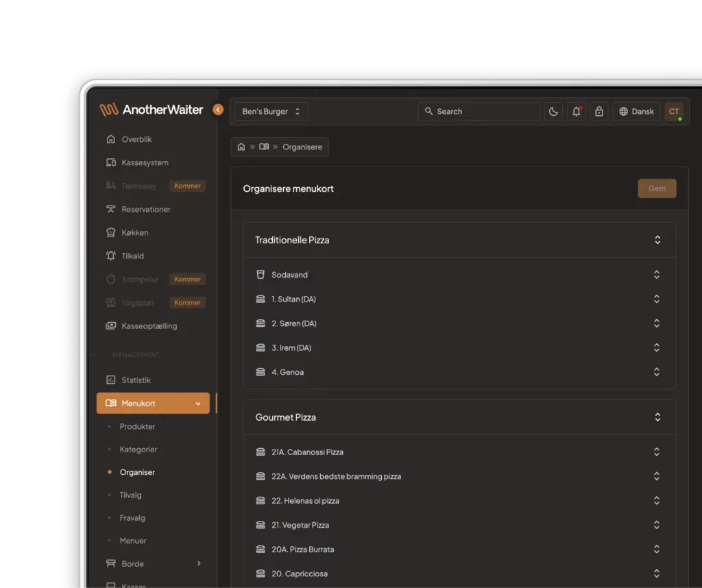Open Tilkald in the sidebar
Image resolution: width=702 pixels, height=588 pixels.
153,256
